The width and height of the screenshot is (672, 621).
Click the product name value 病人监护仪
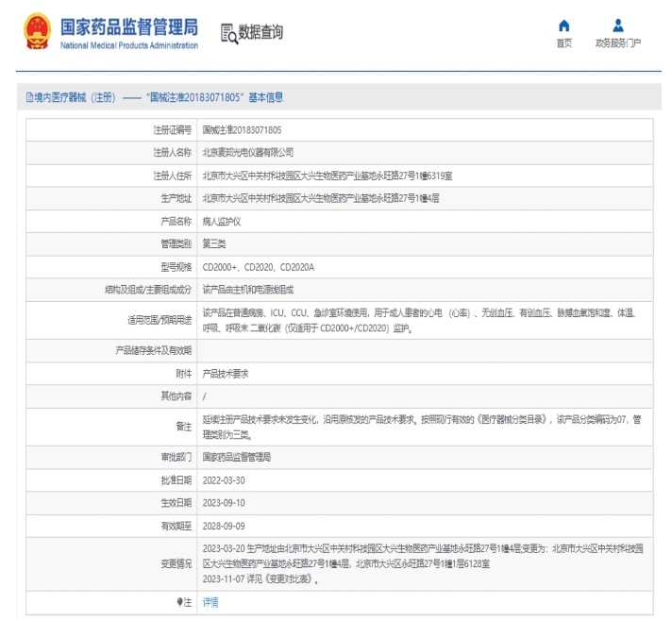click(223, 221)
